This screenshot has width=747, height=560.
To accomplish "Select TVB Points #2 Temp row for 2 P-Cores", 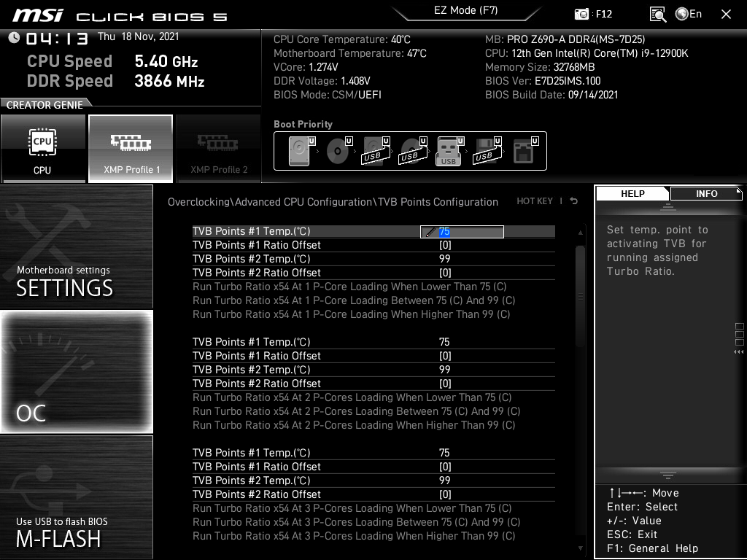I will click(x=373, y=370).
